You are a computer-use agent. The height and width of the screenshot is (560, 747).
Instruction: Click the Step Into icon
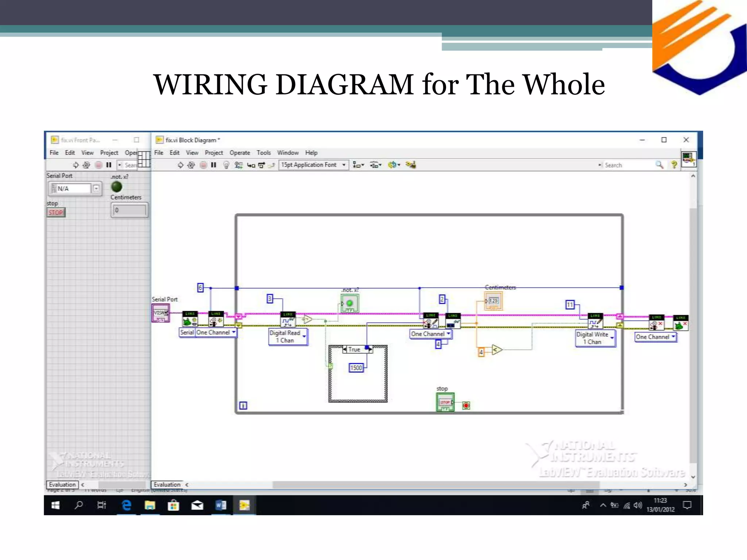251,165
